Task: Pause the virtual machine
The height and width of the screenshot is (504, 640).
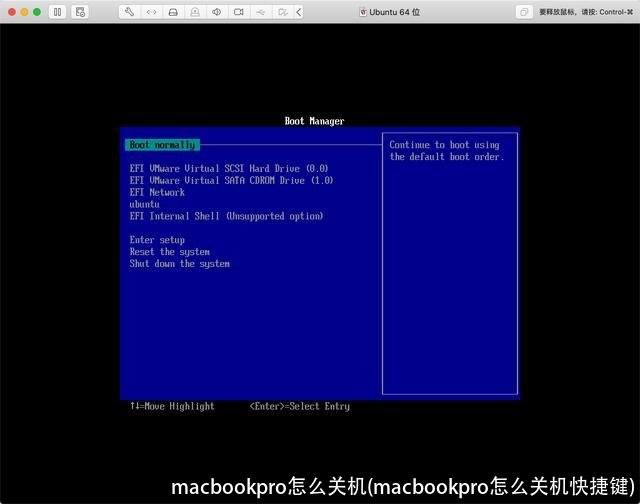Action: click(58, 12)
